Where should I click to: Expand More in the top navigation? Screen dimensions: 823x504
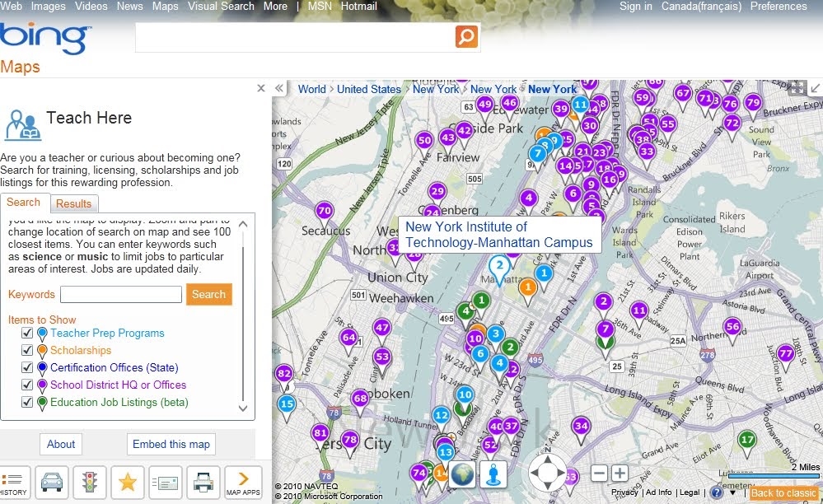(x=275, y=6)
